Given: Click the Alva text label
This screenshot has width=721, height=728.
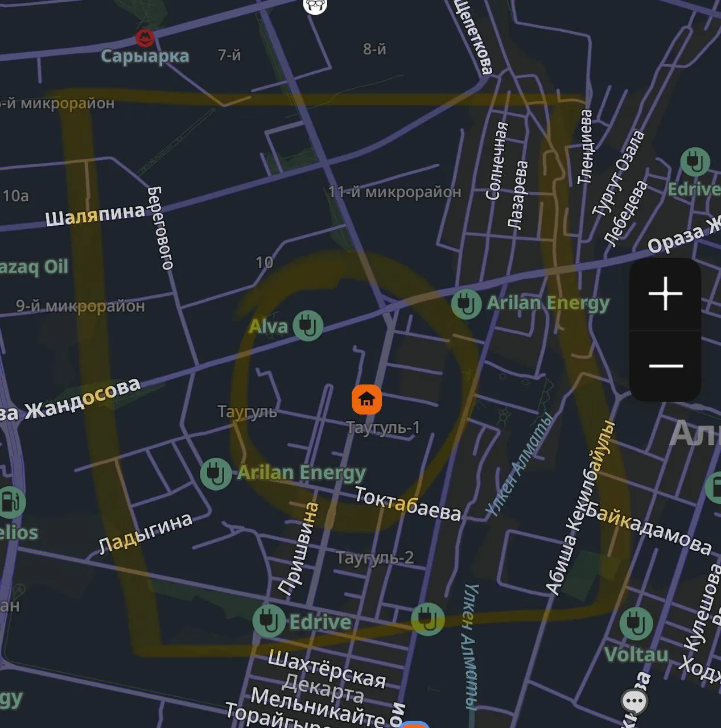Looking at the screenshot, I should click(269, 326).
